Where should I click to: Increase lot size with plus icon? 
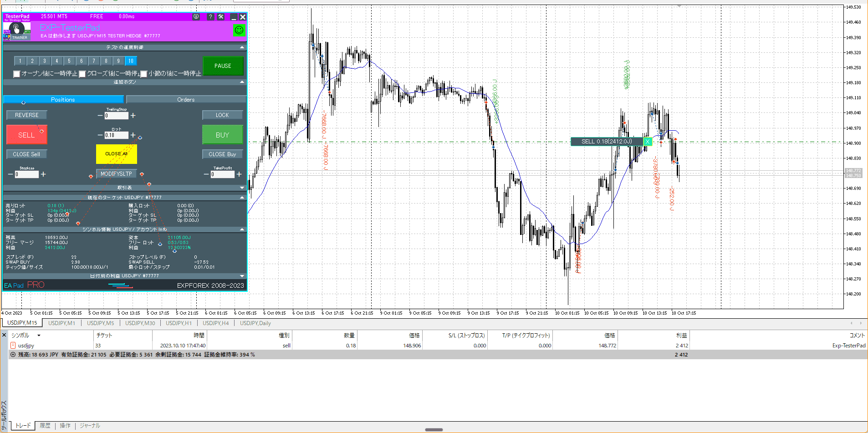pyautogui.click(x=133, y=135)
